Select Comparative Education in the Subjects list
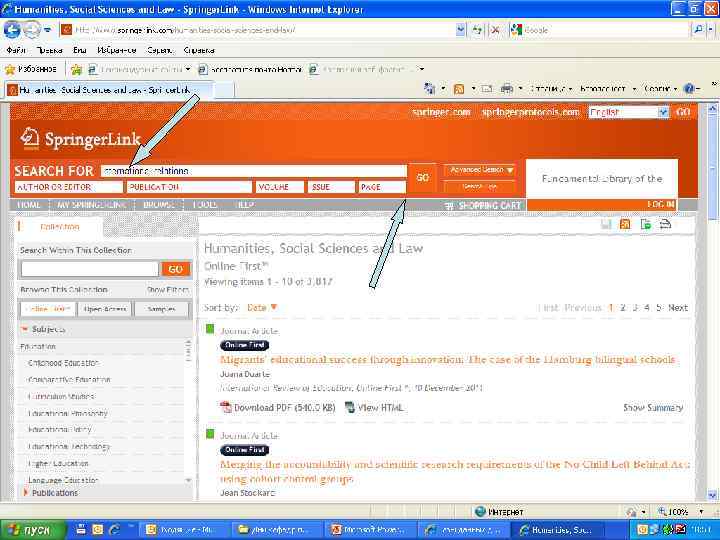The height and width of the screenshot is (540, 720). 69,380
